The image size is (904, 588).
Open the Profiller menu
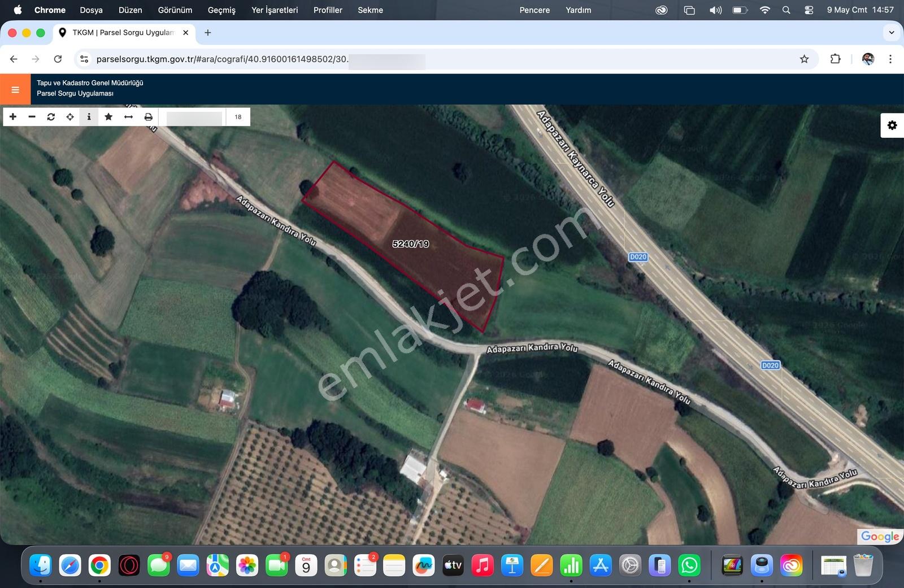328,10
